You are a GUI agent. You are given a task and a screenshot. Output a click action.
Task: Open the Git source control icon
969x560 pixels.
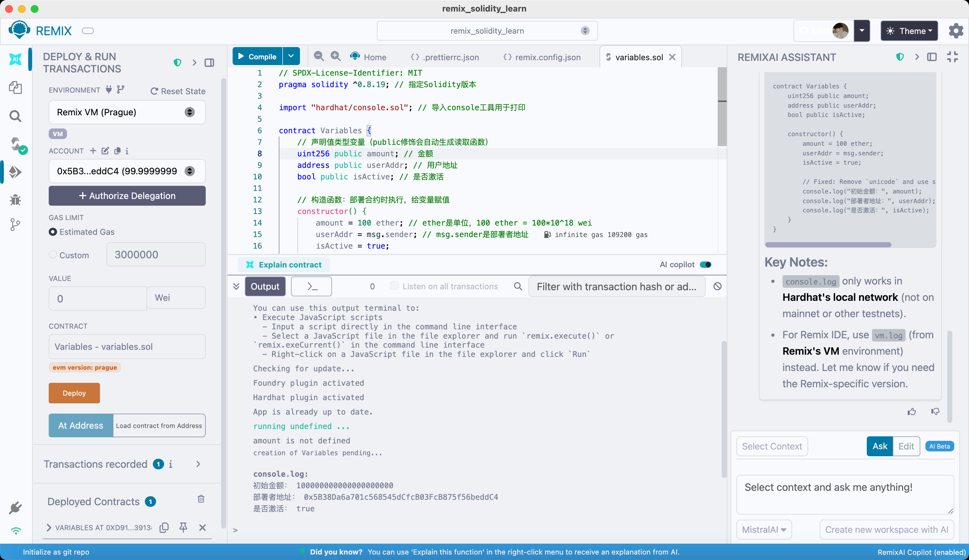click(15, 225)
